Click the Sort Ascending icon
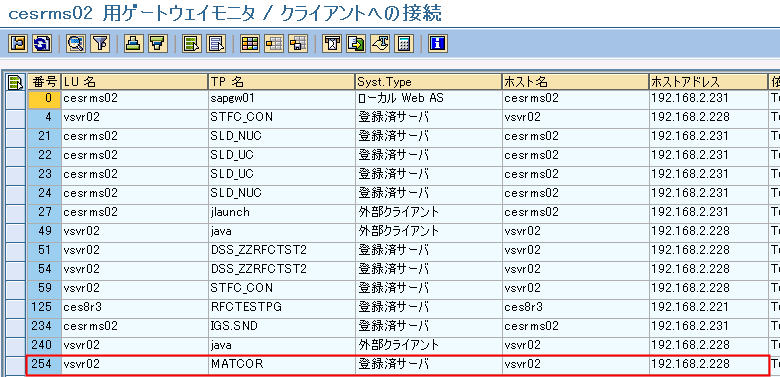The width and height of the screenshot is (780, 377). click(134, 44)
